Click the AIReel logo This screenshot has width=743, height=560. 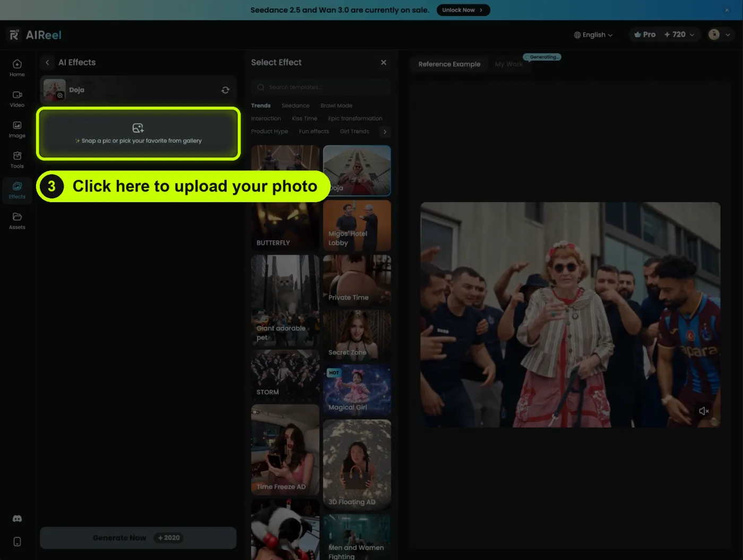click(x=35, y=35)
